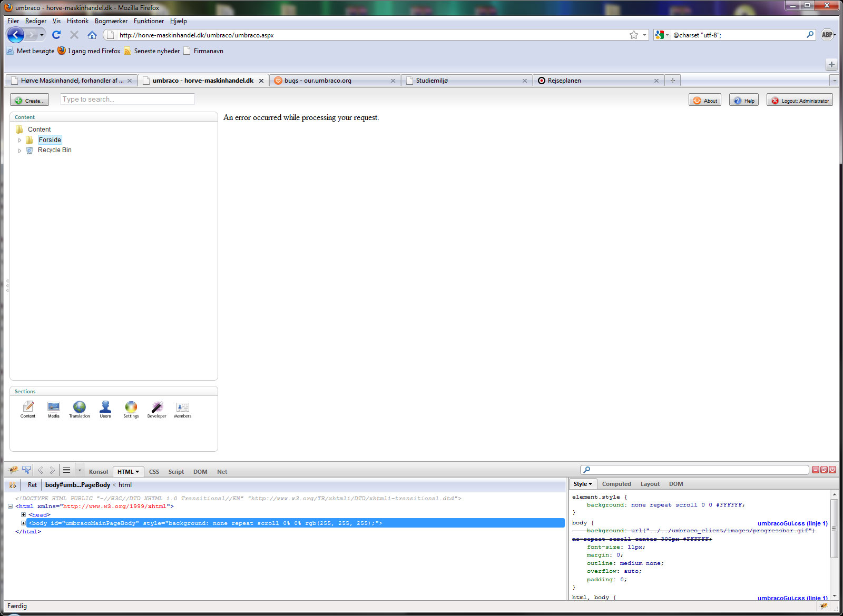Deactivate Firebug with power icon
This screenshot has height=616, width=843.
pos(832,470)
